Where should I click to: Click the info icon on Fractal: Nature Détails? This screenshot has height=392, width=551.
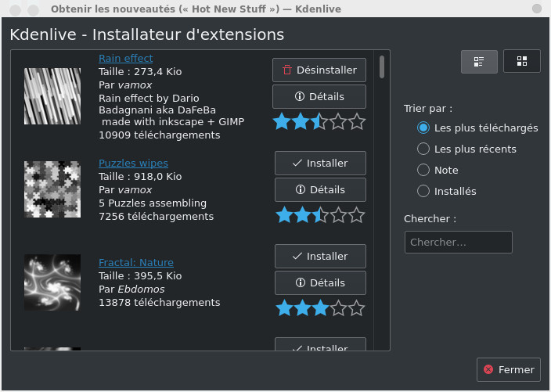(301, 282)
